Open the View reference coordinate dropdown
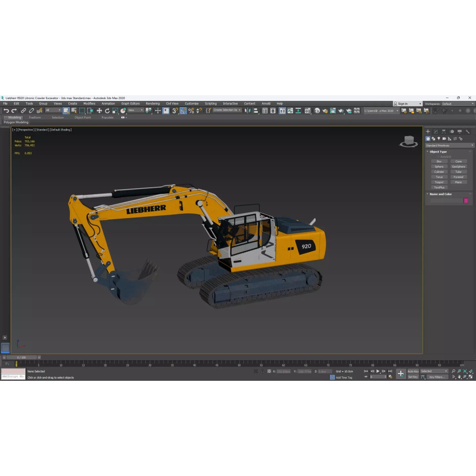476x476 pixels. tap(135, 110)
